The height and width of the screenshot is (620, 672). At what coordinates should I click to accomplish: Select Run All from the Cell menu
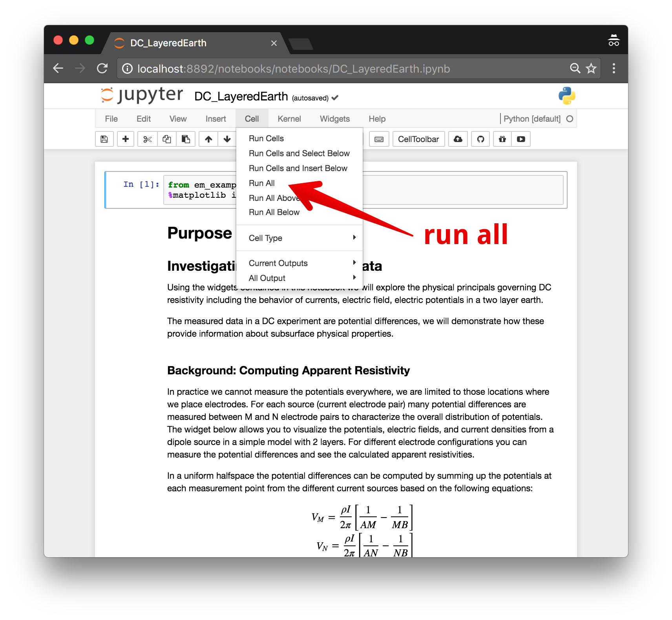[x=262, y=183]
